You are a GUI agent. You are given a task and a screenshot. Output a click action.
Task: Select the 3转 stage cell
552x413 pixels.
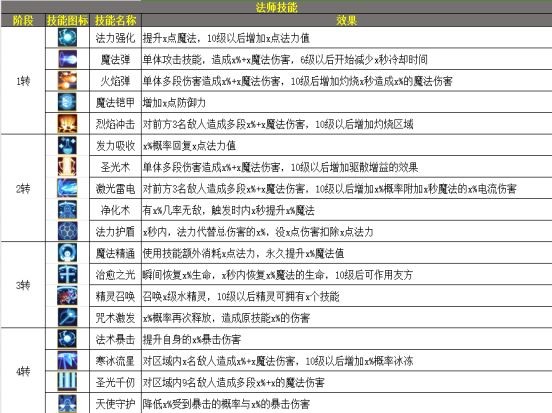(x=23, y=285)
